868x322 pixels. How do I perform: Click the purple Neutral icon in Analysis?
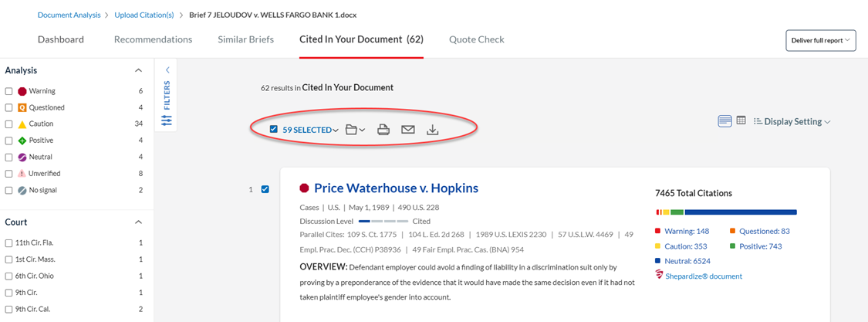(x=22, y=157)
